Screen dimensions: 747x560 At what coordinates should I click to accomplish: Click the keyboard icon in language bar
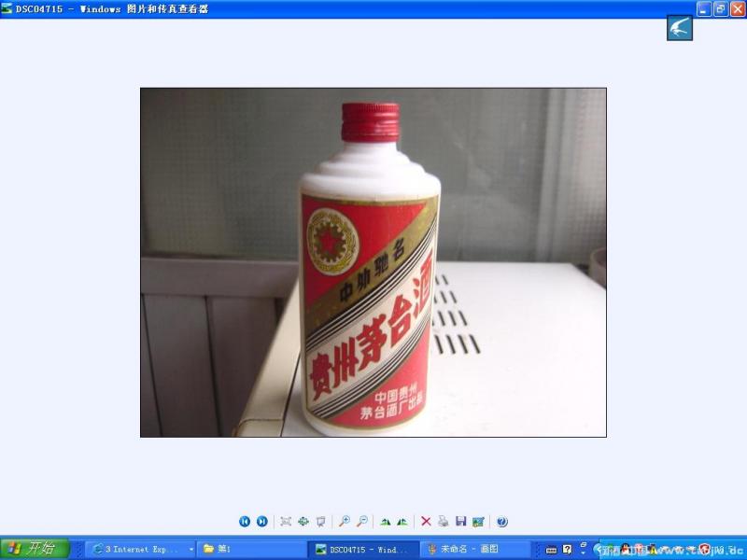(551, 550)
